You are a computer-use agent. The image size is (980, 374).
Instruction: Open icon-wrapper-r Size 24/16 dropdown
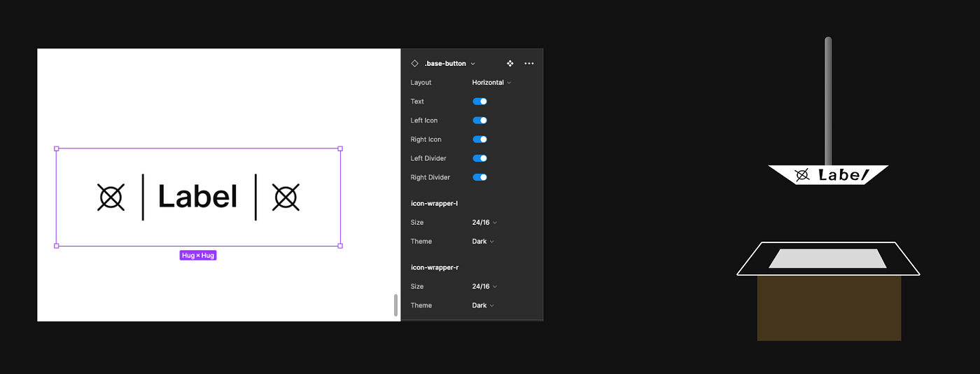484,286
